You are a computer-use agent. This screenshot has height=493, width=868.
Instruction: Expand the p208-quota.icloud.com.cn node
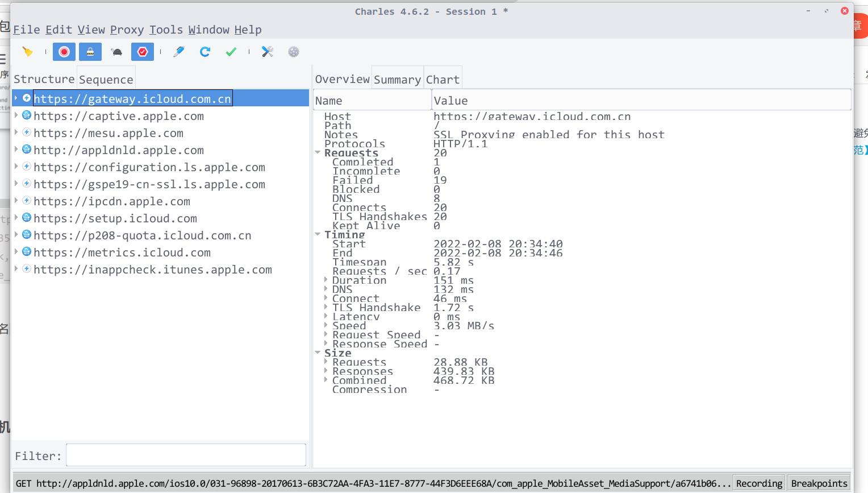point(16,235)
